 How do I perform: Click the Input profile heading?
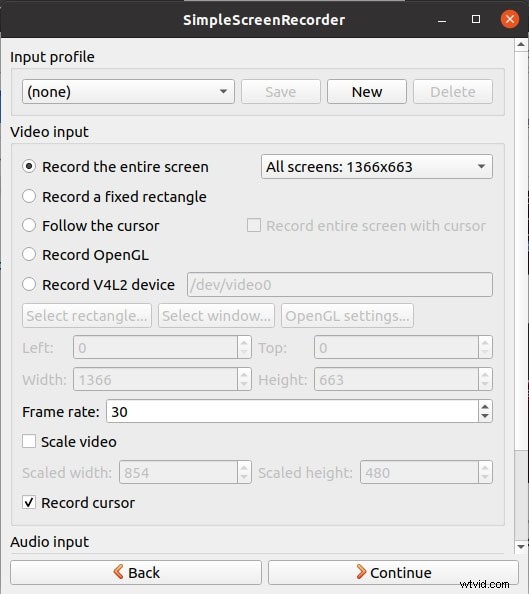[x=52, y=57]
